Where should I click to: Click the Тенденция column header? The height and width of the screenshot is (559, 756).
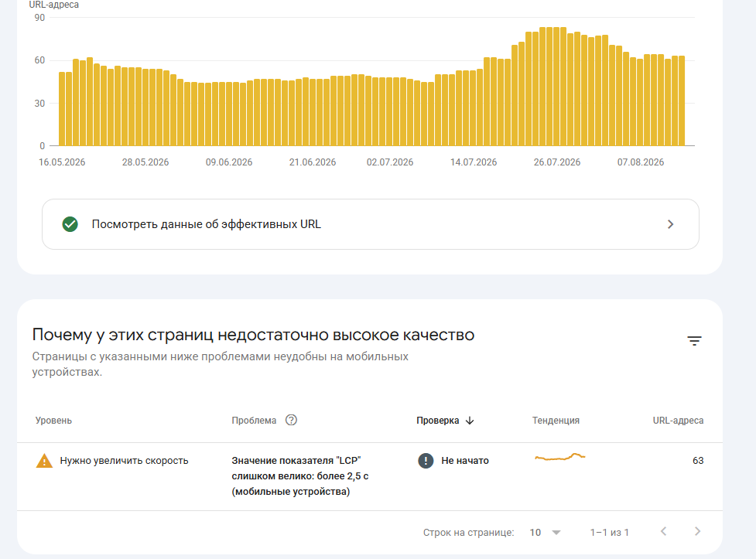click(x=556, y=421)
